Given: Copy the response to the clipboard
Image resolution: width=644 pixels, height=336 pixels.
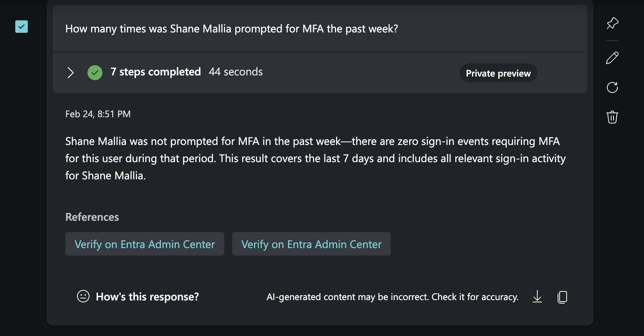Looking at the screenshot, I should pyautogui.click(x=562, y=297).
